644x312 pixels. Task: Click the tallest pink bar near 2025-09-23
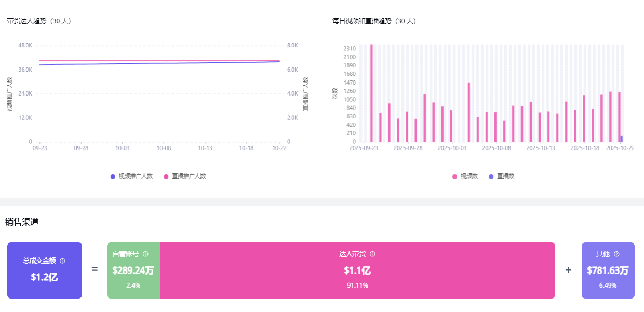[x=371, y=93]
